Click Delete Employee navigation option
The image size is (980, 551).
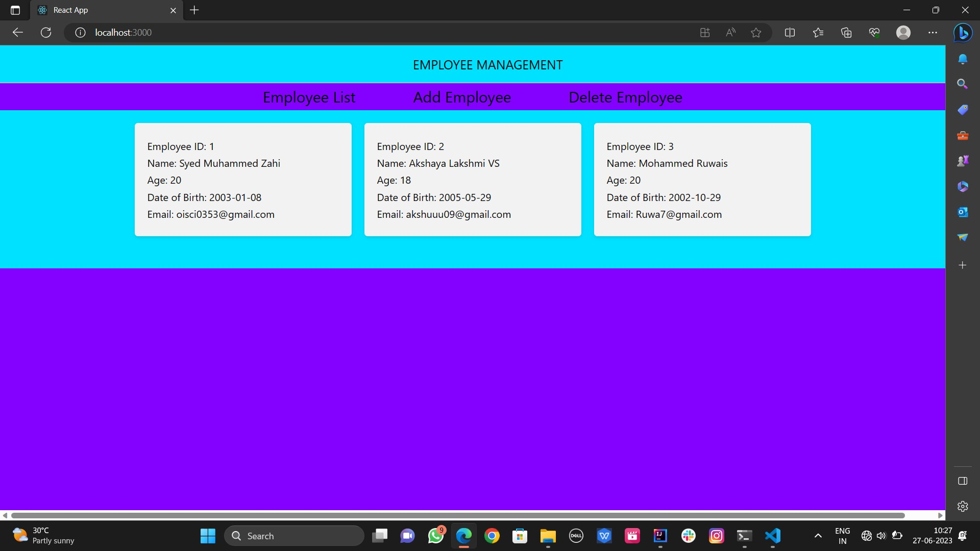point(625,97)
